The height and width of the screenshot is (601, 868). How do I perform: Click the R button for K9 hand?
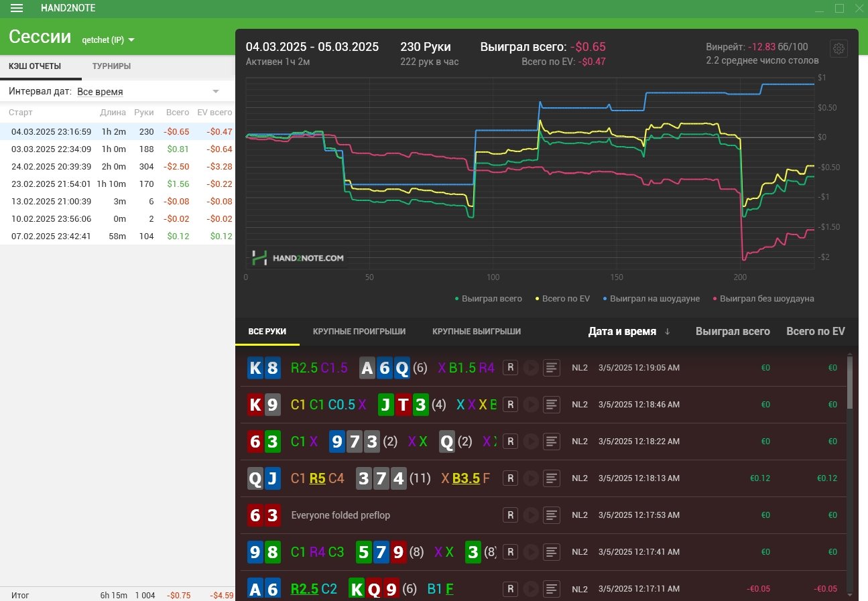[510, 405]
